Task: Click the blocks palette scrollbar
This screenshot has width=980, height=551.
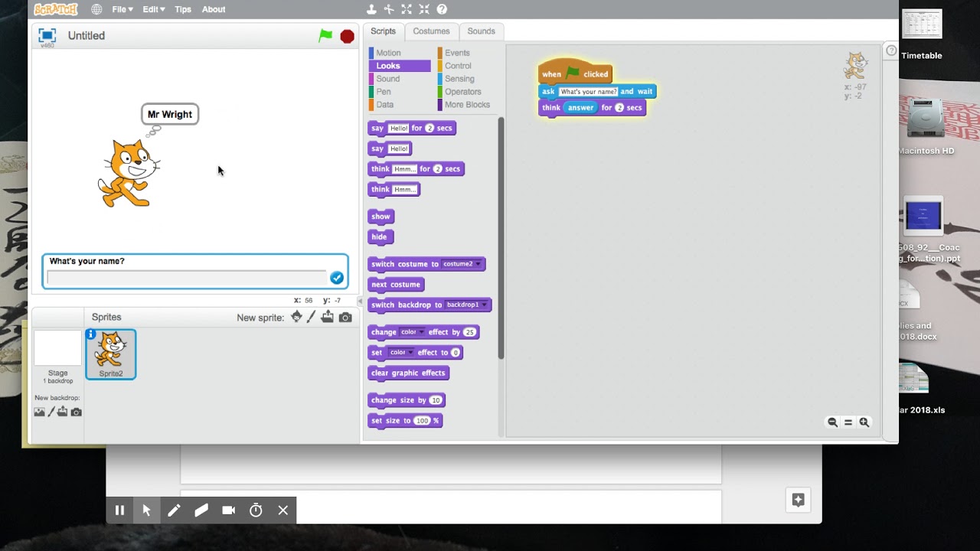Action: click(501, 238)
